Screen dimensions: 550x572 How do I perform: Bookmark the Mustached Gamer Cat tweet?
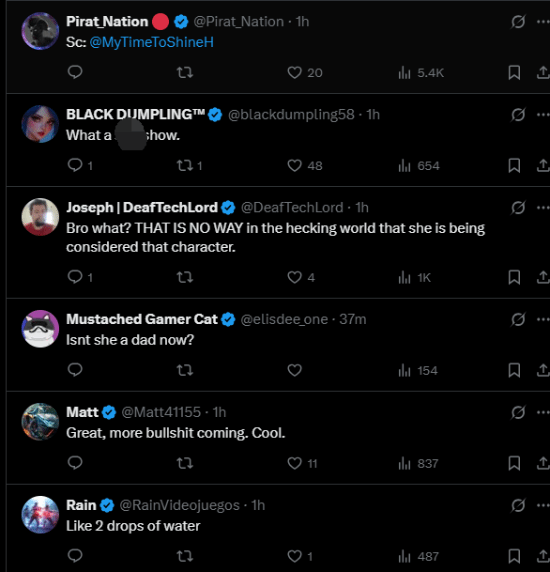click(514, 370)
